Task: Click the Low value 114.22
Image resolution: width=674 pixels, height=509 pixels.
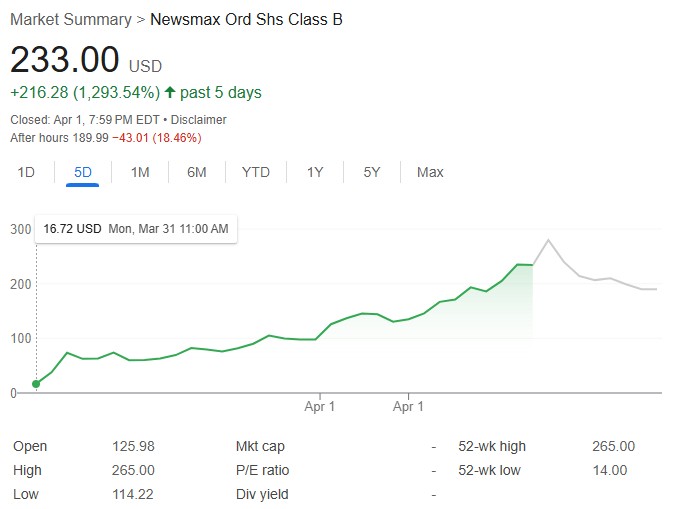Action: (x=133, y=494)
